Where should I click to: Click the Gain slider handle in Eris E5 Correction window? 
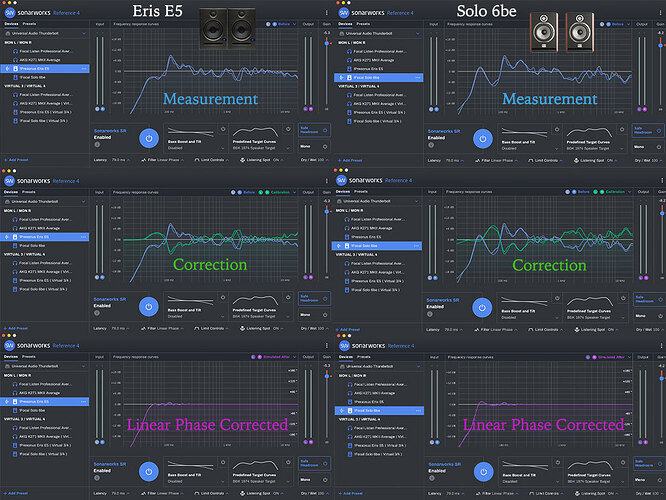click(x=327, y=211)
